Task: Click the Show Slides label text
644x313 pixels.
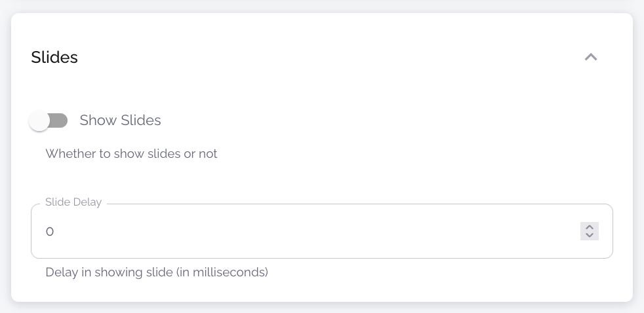Action: point(120,120)
